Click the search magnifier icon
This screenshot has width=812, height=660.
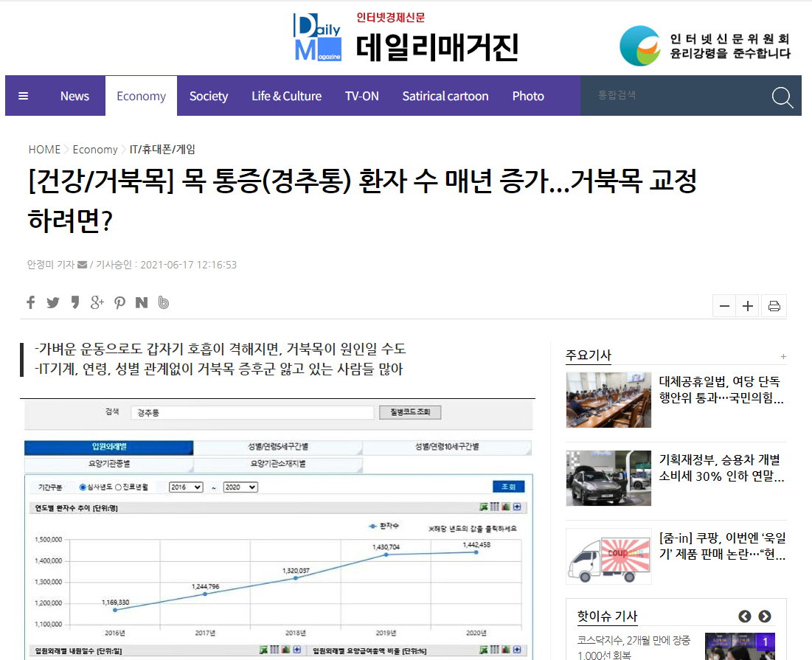782,97
